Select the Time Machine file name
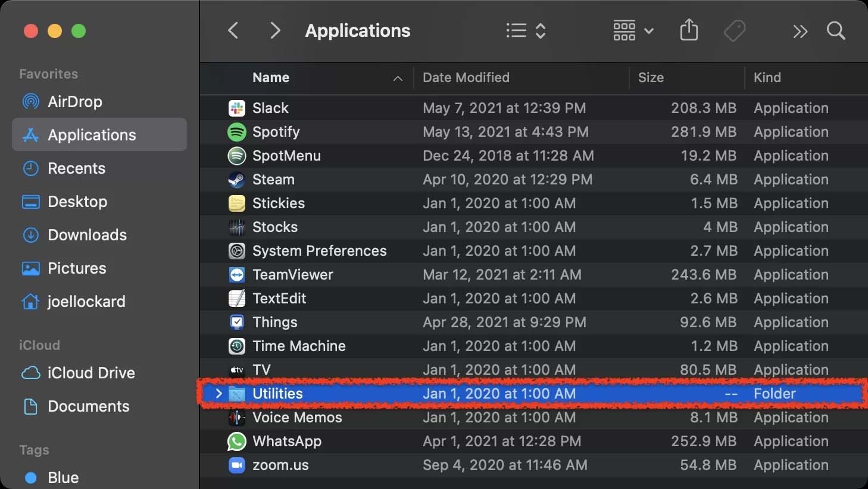The width and height of the screenshot is (868, 489). pos(299,346)
